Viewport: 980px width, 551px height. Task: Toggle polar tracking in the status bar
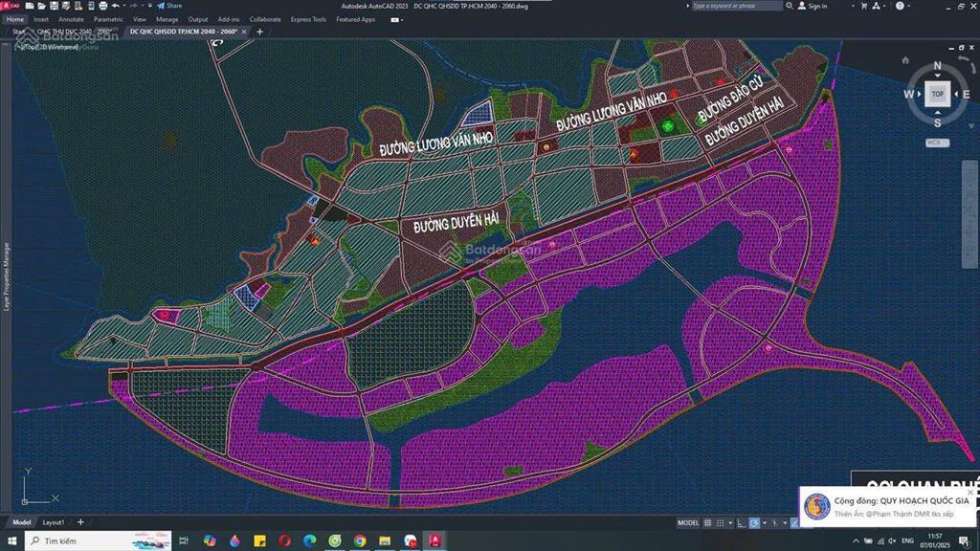[x=754, y=523]
